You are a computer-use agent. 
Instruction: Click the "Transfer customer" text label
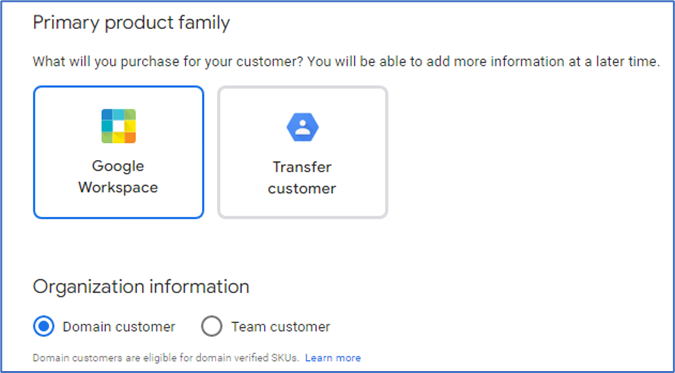(302, 177)
